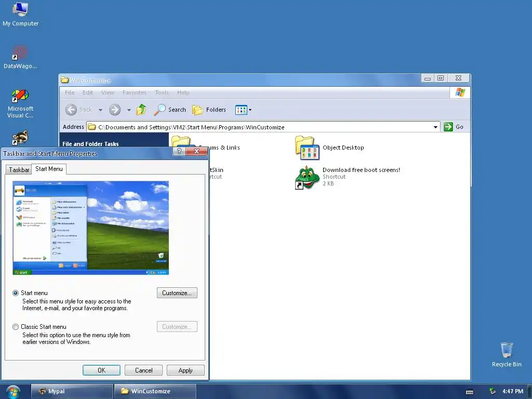Open the Edit menu

point(87,92)
